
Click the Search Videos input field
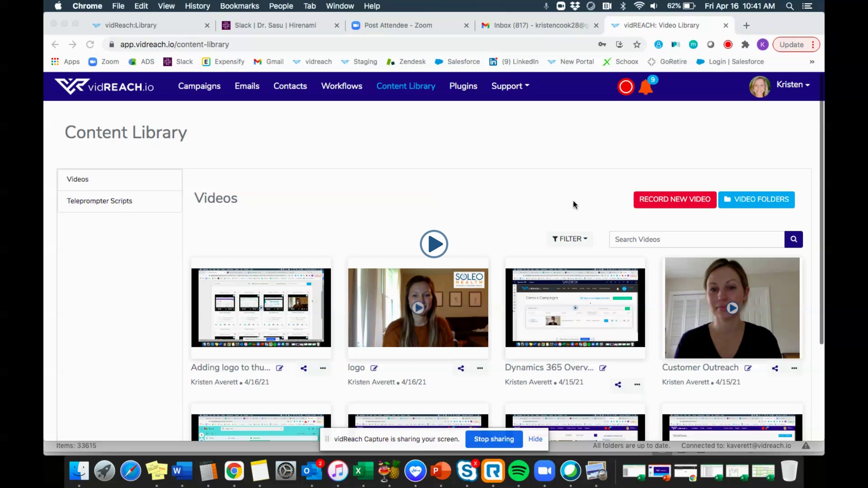coord(696,239)
